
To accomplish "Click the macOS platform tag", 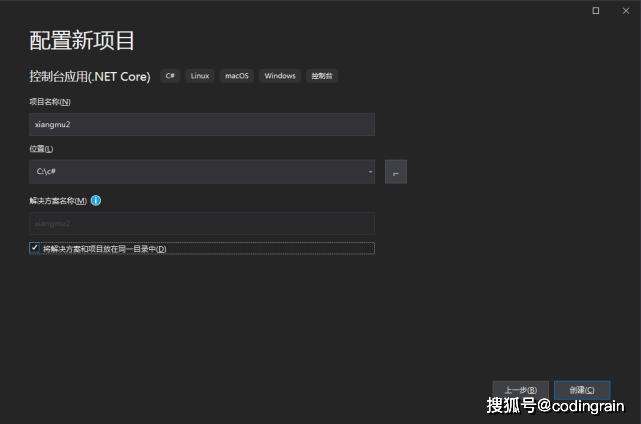I will point(237,76).
